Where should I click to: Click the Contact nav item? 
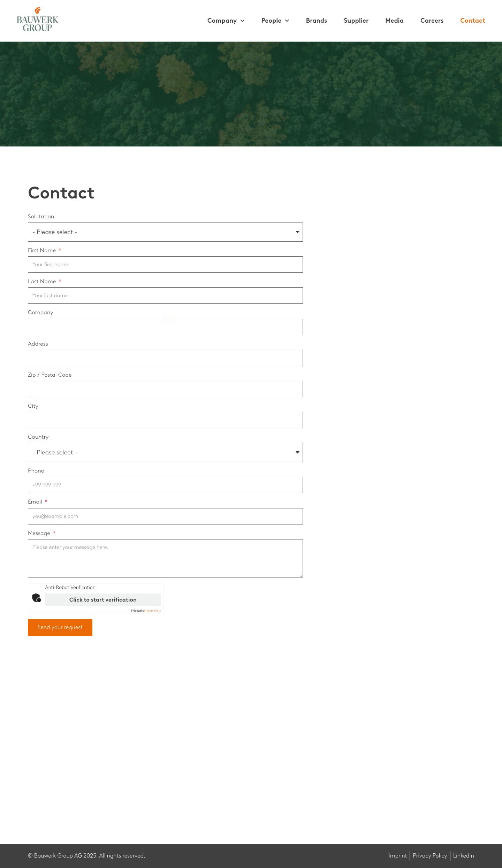(x=473, y=21)
